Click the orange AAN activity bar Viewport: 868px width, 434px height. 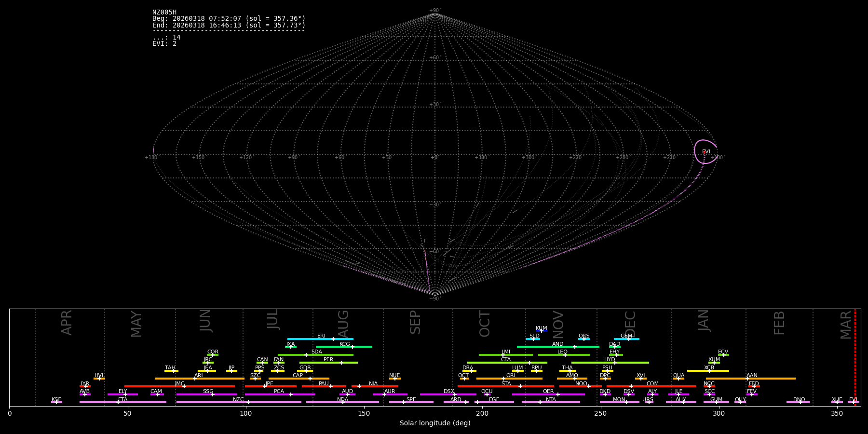(751, 379)
